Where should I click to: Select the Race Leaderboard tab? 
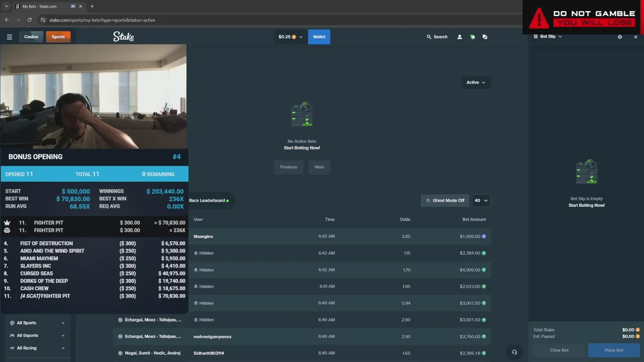[209, 201]
